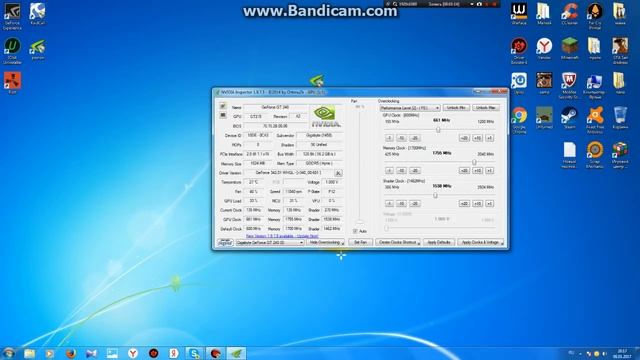Screen dimensions: 640x360
Task: Open the GeForce Experience desktop shortcut
Action: pos(12,16)
